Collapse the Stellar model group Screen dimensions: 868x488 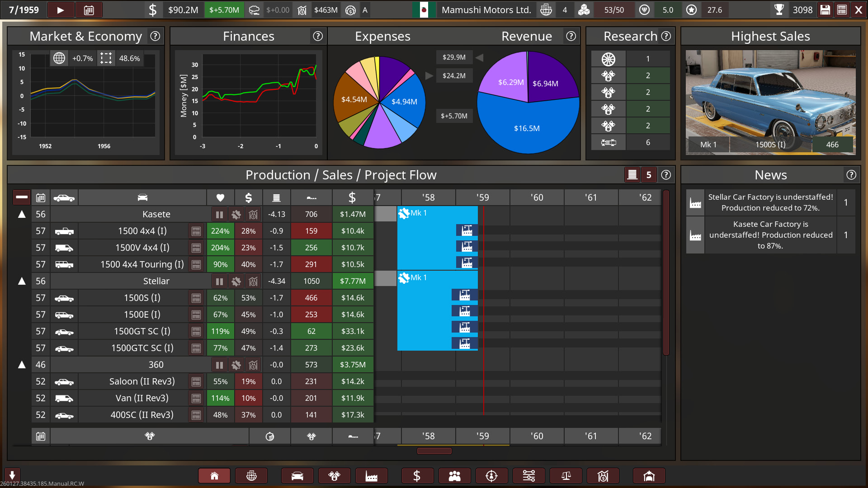coord(22,281)
